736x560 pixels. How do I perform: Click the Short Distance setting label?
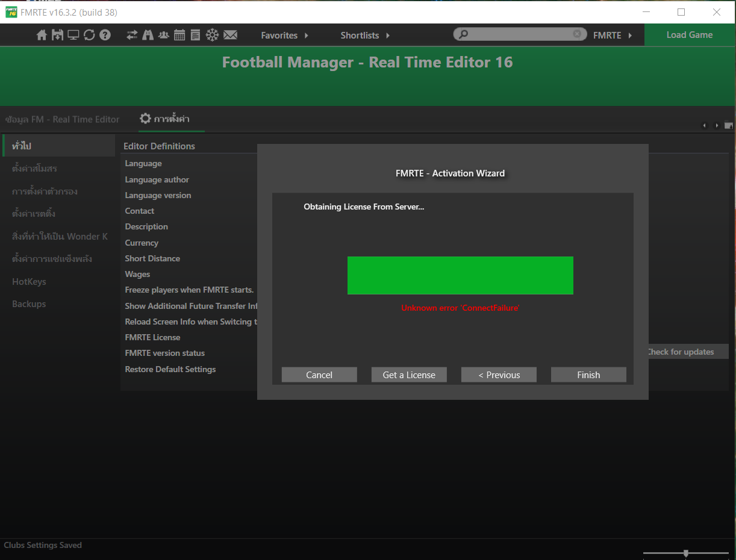point(152,258)
